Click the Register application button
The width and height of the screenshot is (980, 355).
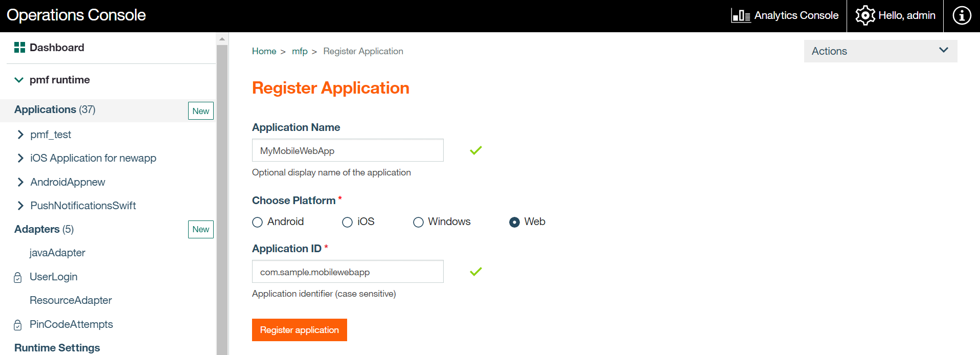pos(299,330)
